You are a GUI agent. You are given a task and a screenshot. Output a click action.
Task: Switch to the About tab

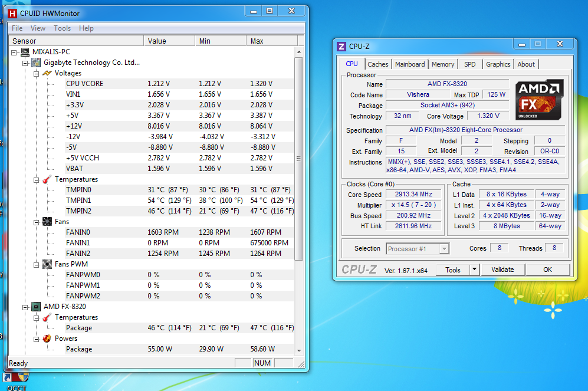pyautogui.click(x=526, y=64)
